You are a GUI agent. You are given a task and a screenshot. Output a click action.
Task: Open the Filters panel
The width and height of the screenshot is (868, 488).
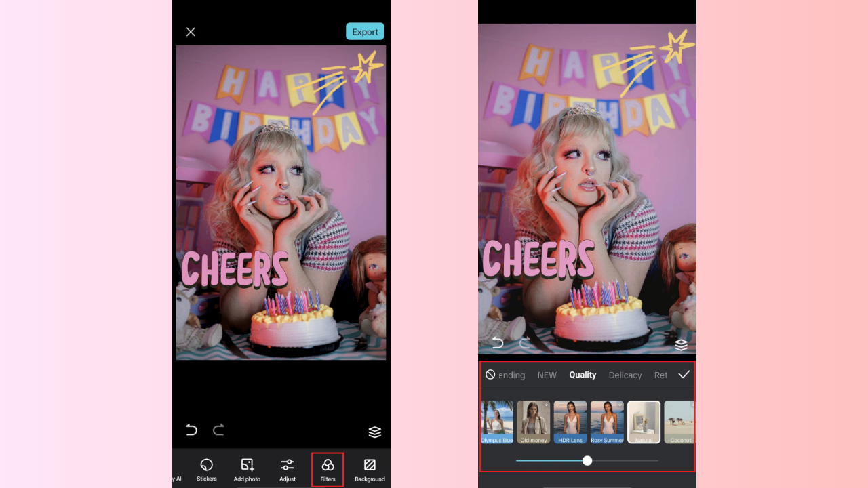click(x=328, y=469)
